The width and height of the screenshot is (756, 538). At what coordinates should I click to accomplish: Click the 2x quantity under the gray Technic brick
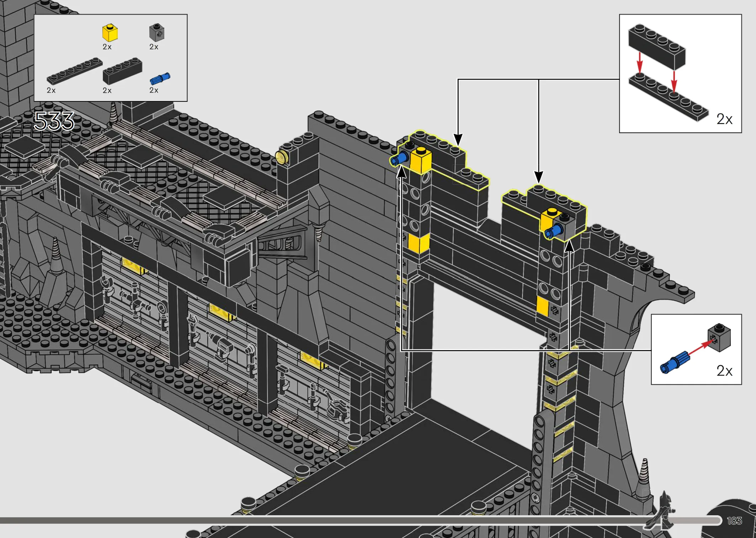pyautogui.click(x=154, y=47)
